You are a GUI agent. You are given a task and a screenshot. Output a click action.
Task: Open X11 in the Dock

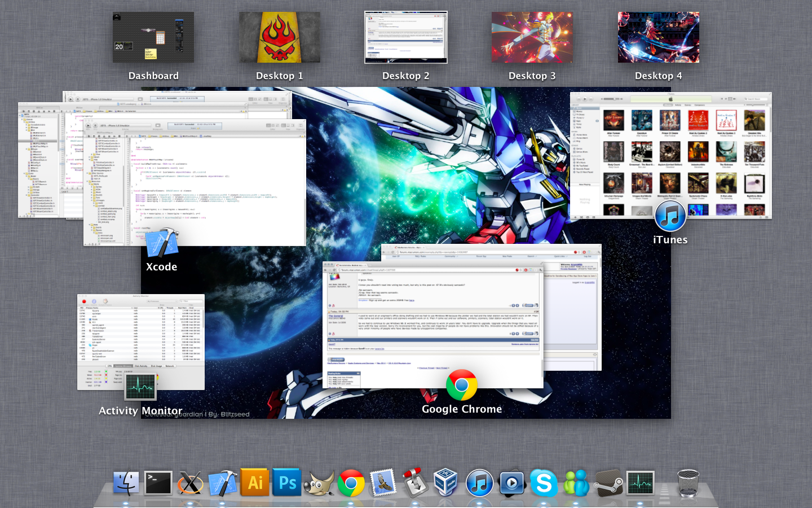(x=190, y=484)
